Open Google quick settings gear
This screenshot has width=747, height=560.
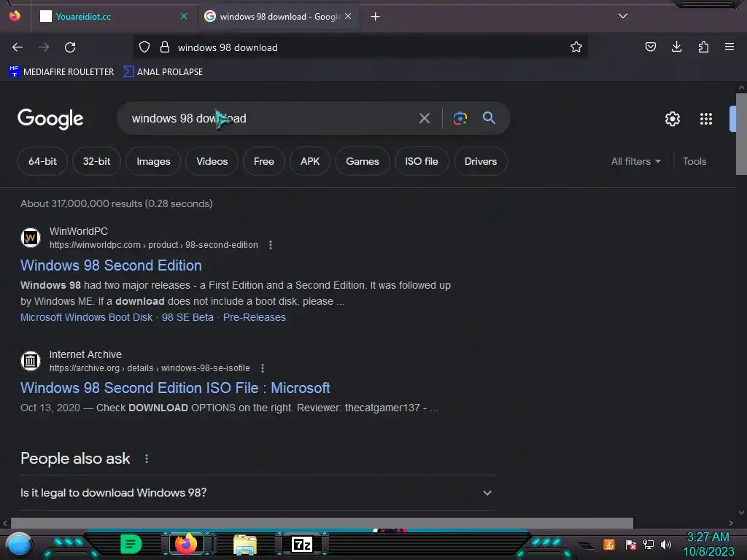coord(672,119)
